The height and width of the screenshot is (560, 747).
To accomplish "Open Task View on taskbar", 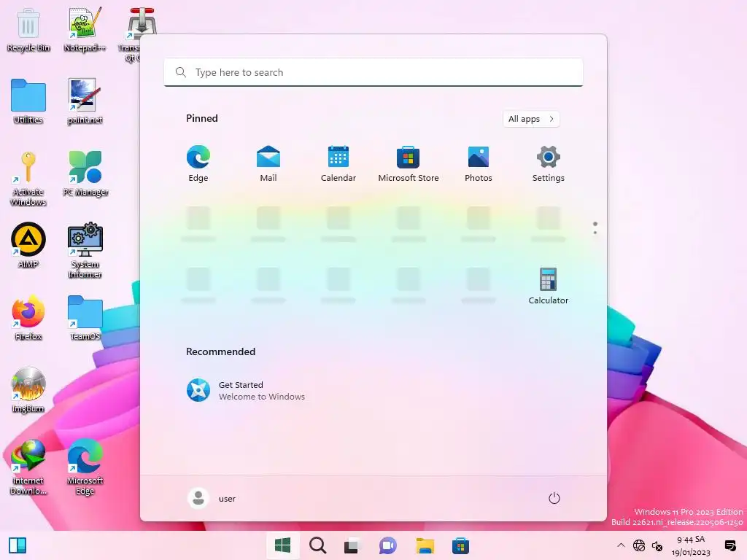I will (352, 545).
